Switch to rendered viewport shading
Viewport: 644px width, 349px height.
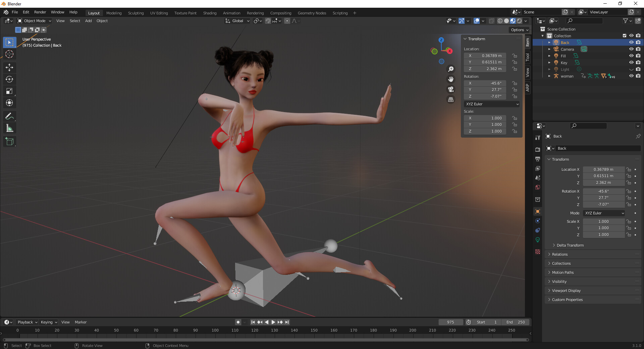click(520, 20)
